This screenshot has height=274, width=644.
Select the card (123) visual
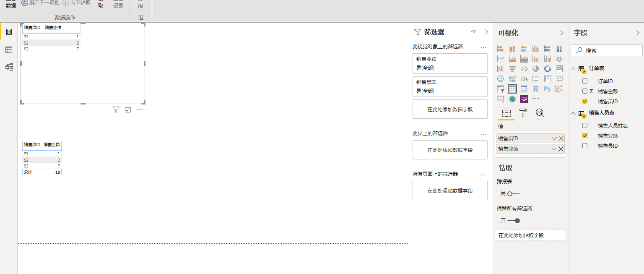pyautogui.click(x=535, y=78)
